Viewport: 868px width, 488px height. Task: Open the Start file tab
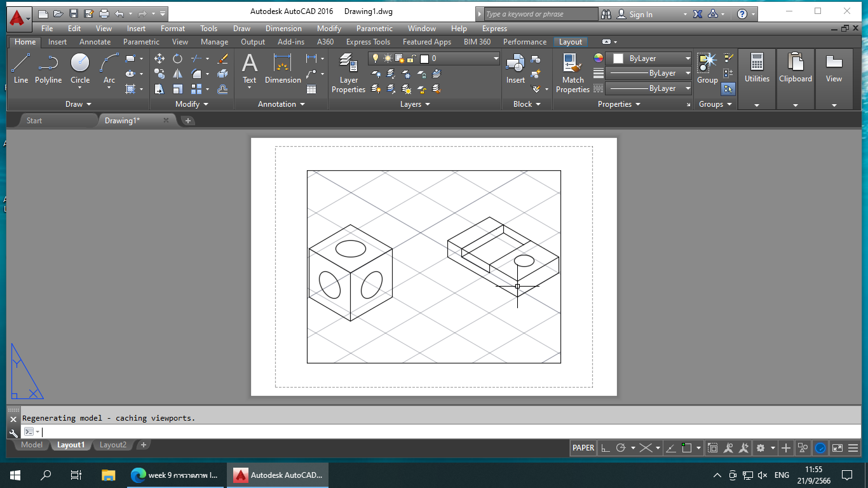coord(34,120)
